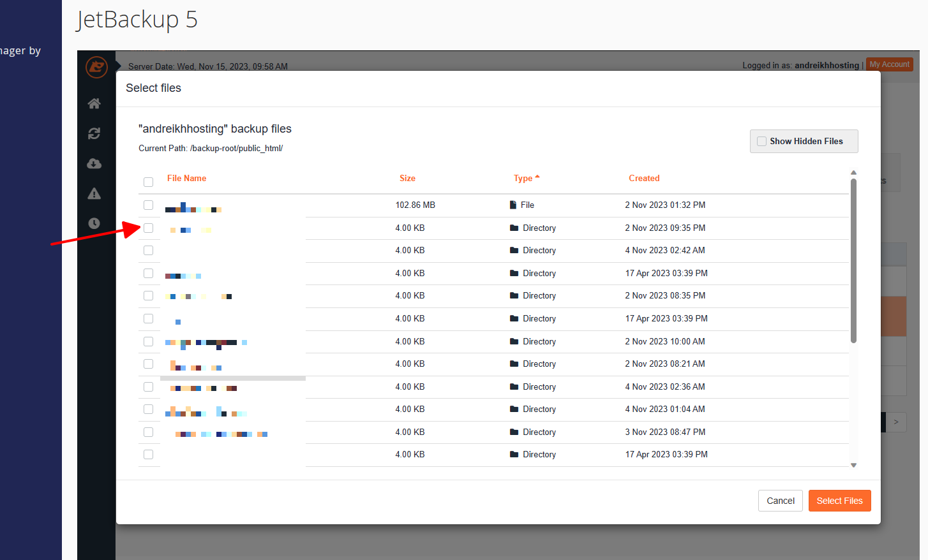Check the box for the 2 Nov 09:35 PM directory
Screen dimensions: 928x560
[149, 228]
